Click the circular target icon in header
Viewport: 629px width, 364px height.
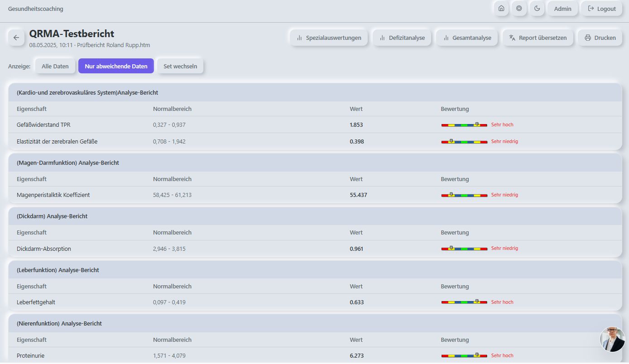(x=519, y=9)
